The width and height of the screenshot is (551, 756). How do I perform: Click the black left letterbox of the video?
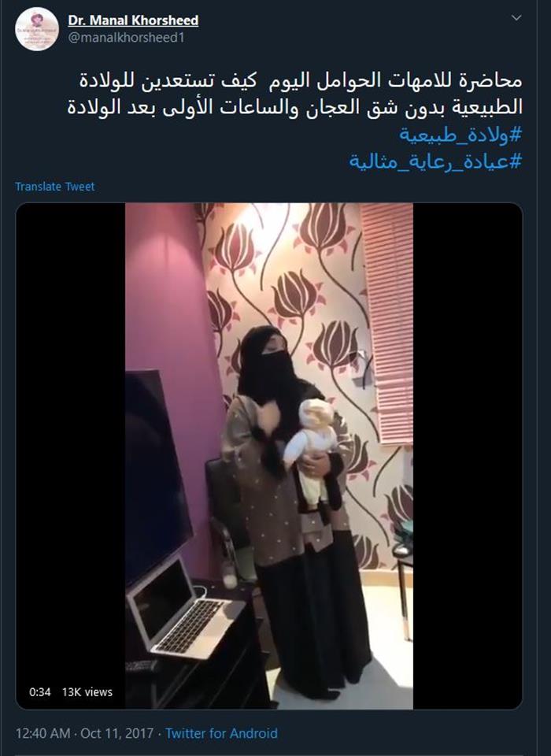70,456
